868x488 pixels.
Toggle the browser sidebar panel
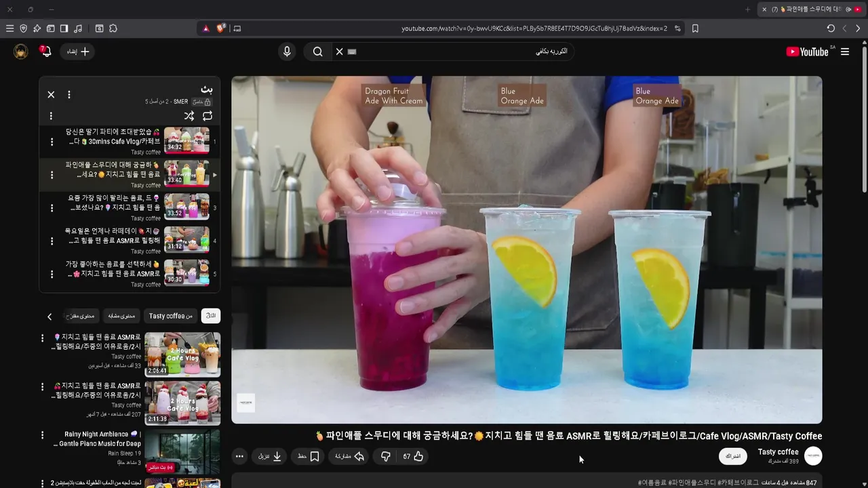click(64, 28)
